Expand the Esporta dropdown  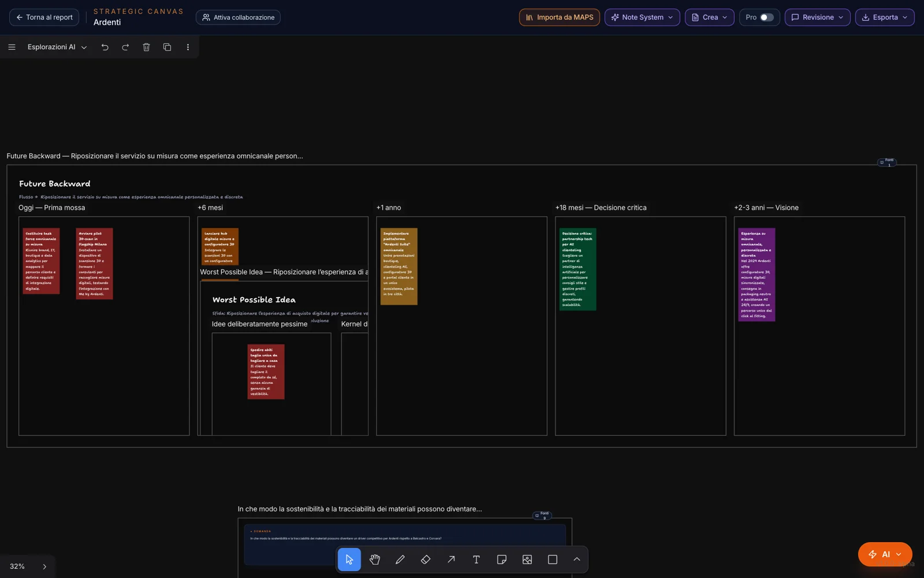885,17
